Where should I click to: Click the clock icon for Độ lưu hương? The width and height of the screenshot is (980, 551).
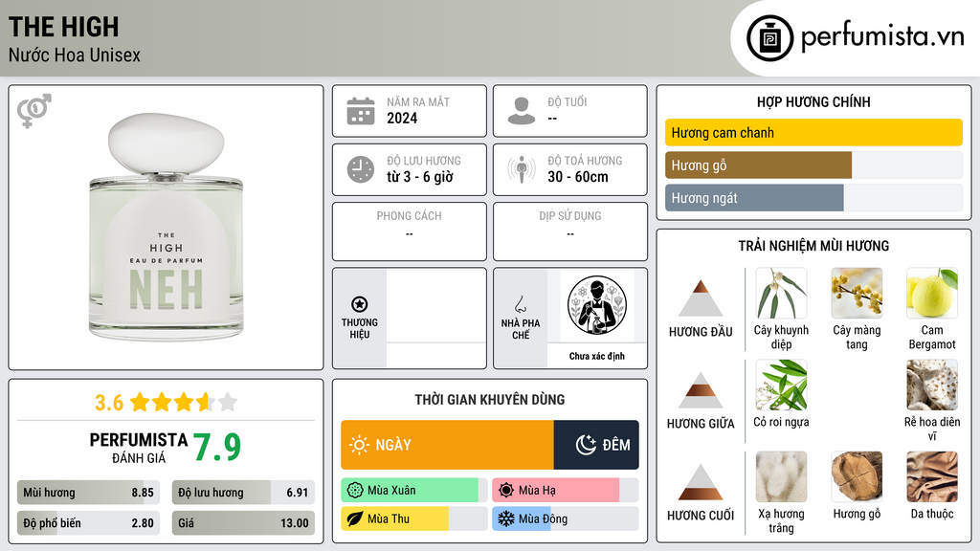coord(361,170)
